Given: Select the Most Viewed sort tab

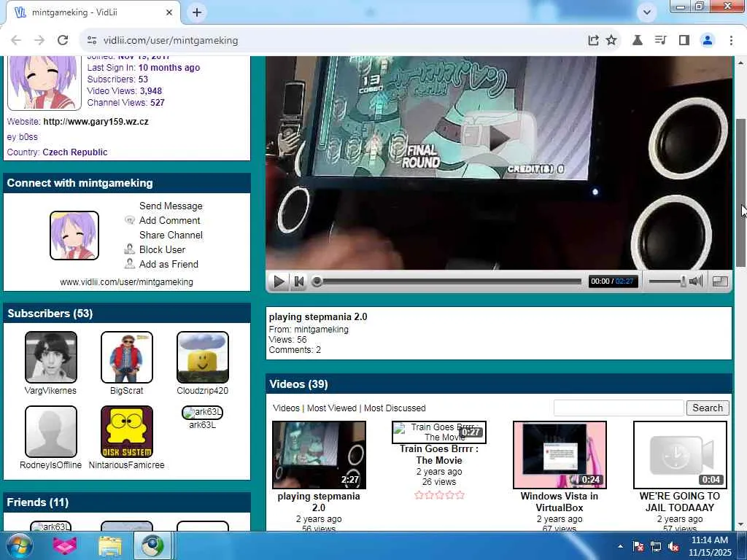Looking at the screenshot, I should click(332, 408).
